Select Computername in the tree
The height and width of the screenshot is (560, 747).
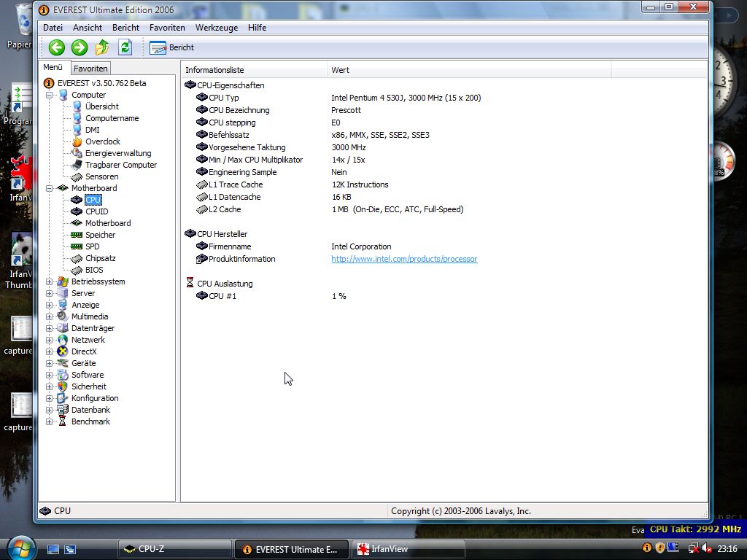(112, 118)
